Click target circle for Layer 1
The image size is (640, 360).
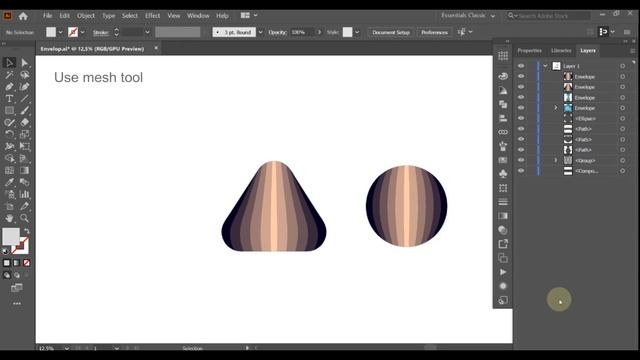coord(622,66)
